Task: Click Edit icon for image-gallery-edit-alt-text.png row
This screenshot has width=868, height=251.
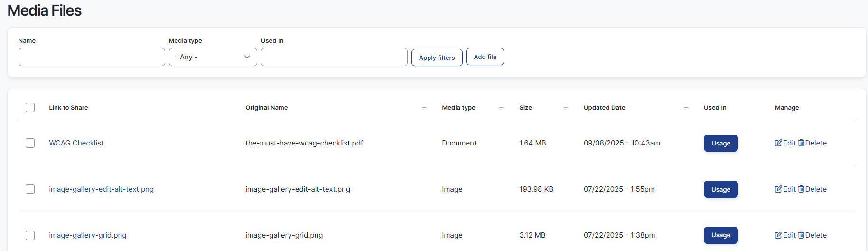Action: click(778, 189)
